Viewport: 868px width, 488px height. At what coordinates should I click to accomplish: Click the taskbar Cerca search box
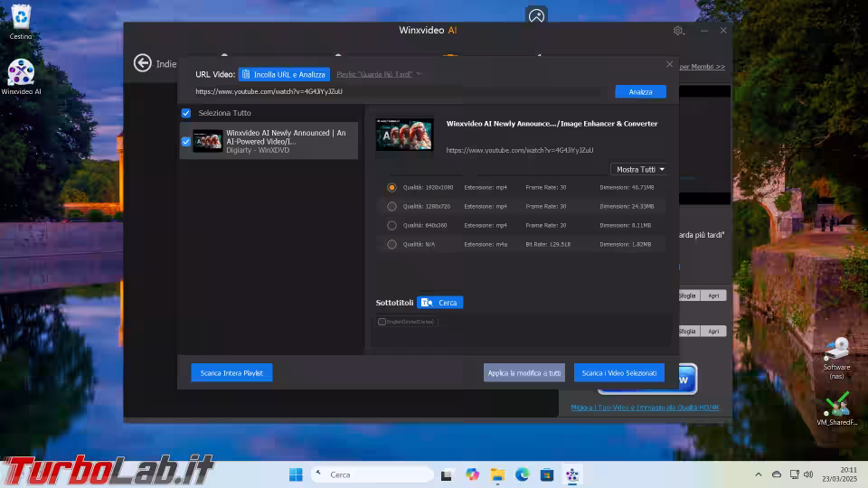pos(372,474)
